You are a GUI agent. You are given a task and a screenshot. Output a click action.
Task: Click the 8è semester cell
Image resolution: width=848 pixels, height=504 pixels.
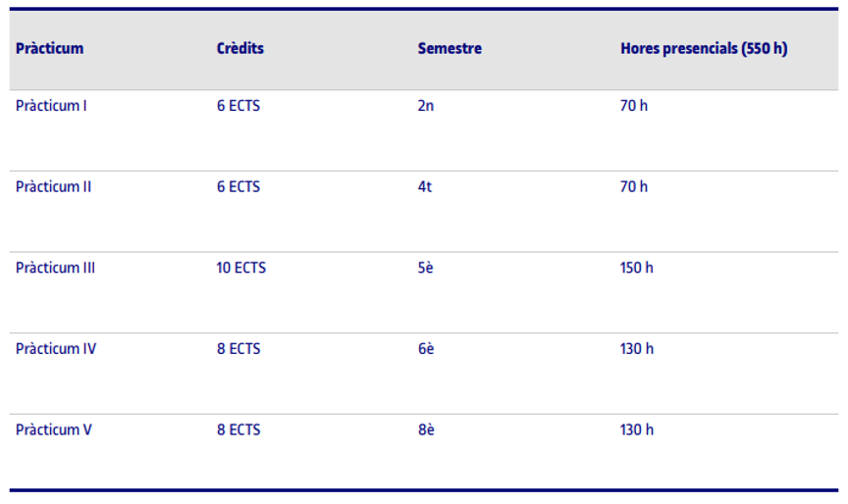tap(425, 429)
